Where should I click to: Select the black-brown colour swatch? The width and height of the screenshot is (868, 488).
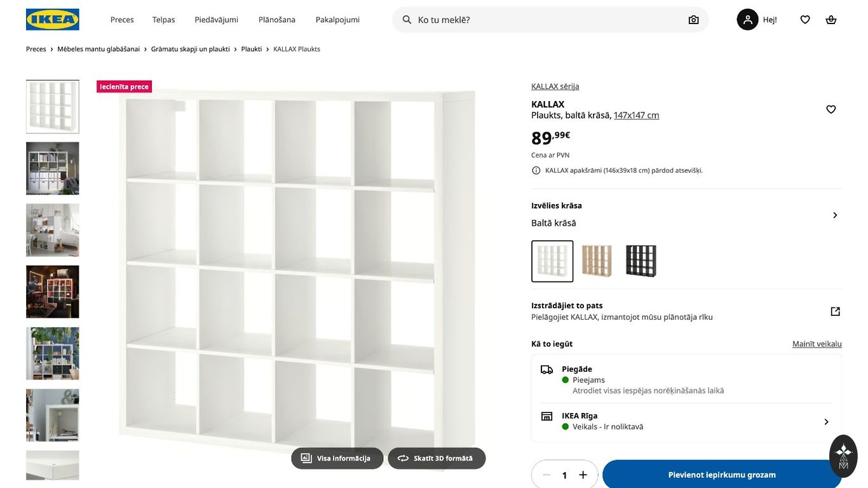[641, 261]
